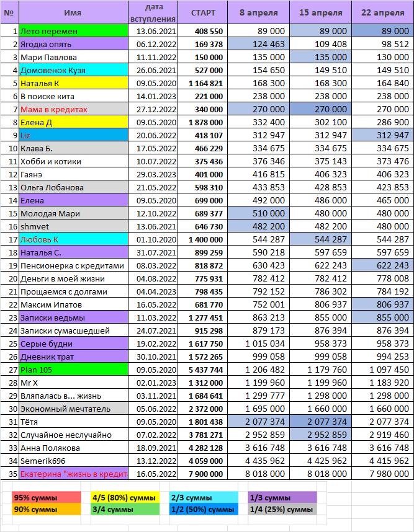The height and width of the screenshot is (532, 414).
Task: Click the 'Plan 105' cell
Action: (73, 370)
